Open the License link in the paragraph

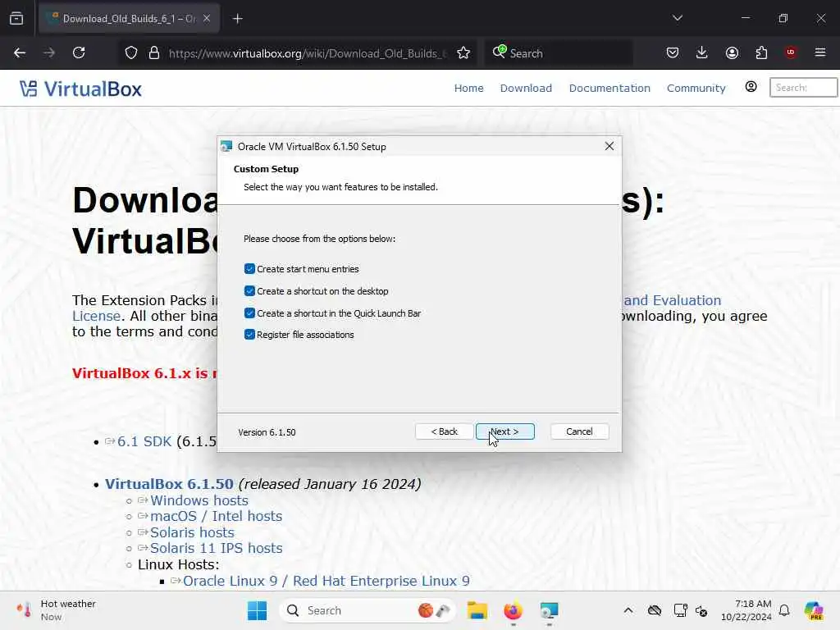(97, 316)
